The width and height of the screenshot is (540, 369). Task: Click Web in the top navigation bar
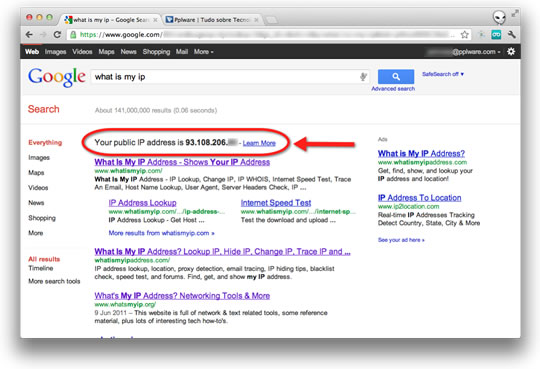point(32,52)
